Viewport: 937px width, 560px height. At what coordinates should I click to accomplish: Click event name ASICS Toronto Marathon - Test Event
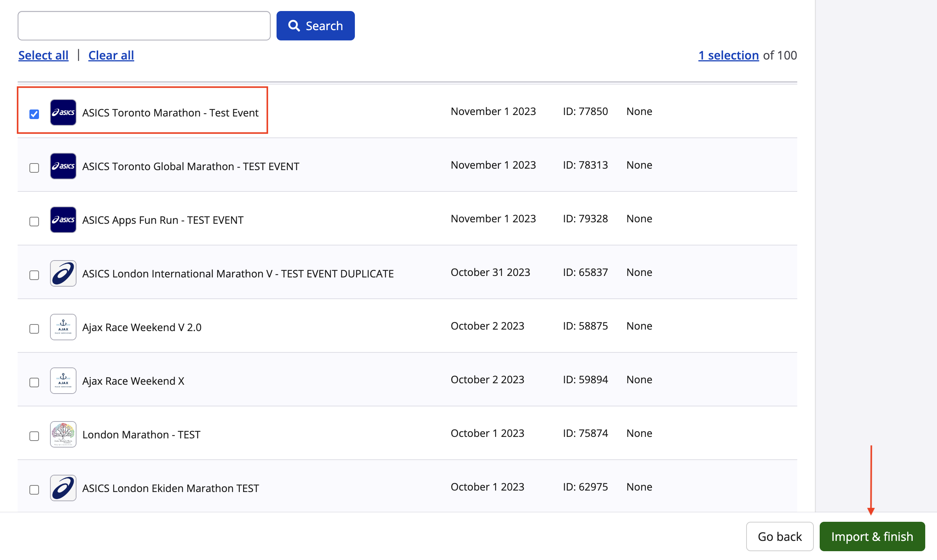[170, 113]
